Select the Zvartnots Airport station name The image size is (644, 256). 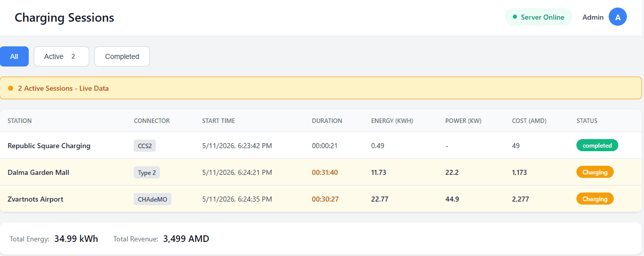tap(35, 199)
